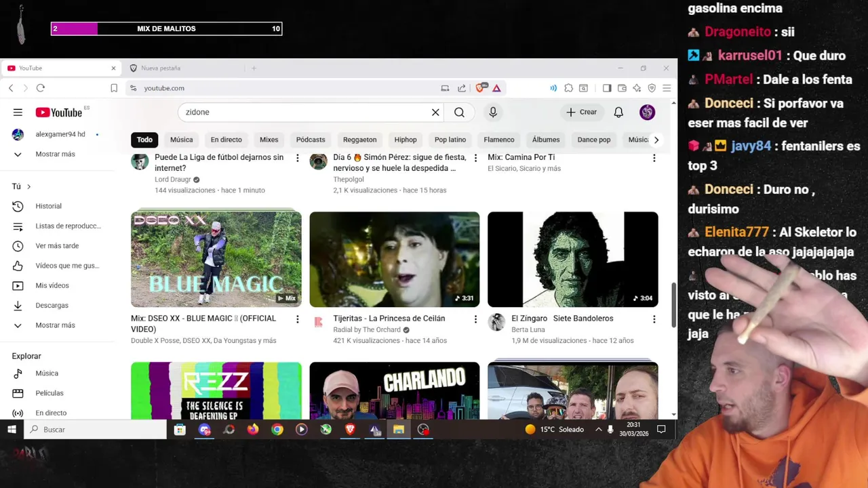Open Firefox from the taskbar

pyautogui.click(x=253, y=429)
